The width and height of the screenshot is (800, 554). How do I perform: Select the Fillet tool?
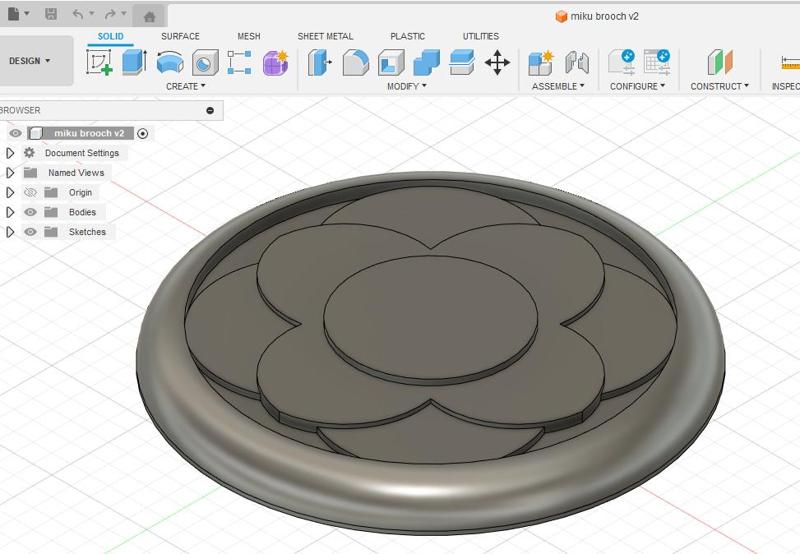click(x=356, y=62)
